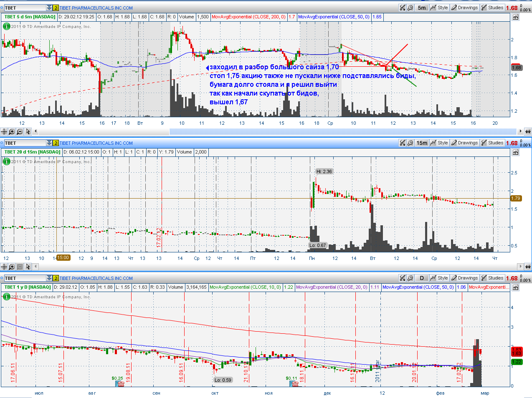Viewport: 532px width, 398px height.
Task: Click TBET 5 d 5m [NASDAQ] label
Action: (30, 17)
